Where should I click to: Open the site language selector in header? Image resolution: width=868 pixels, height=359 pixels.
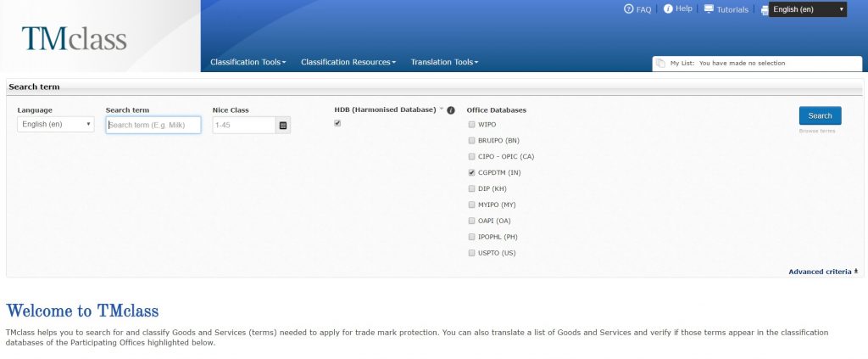tap(807, 9)
